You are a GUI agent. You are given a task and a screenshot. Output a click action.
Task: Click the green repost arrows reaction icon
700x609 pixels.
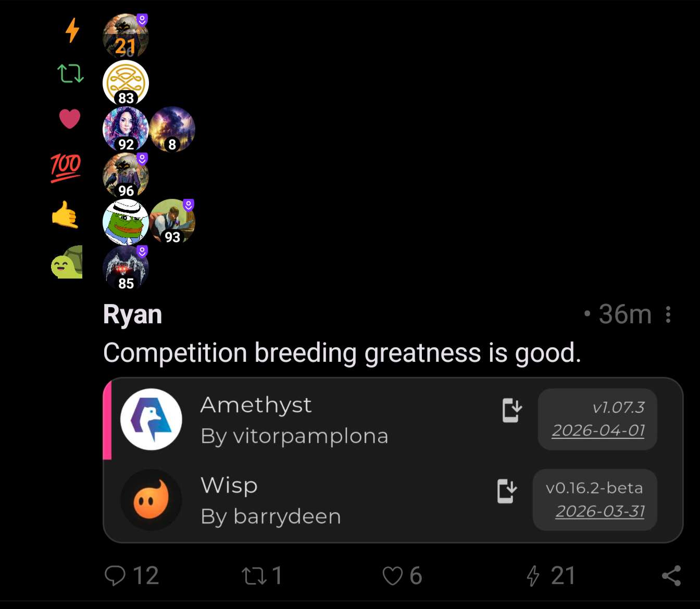70,73
